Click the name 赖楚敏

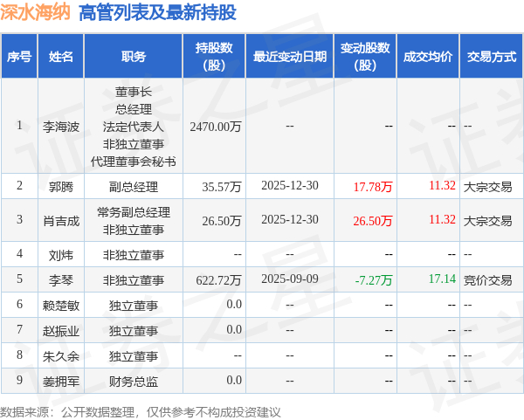coord(61,306)
